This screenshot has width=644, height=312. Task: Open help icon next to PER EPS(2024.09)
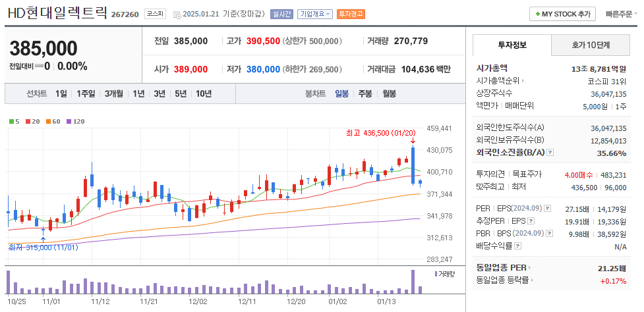(x=548, y=209)
